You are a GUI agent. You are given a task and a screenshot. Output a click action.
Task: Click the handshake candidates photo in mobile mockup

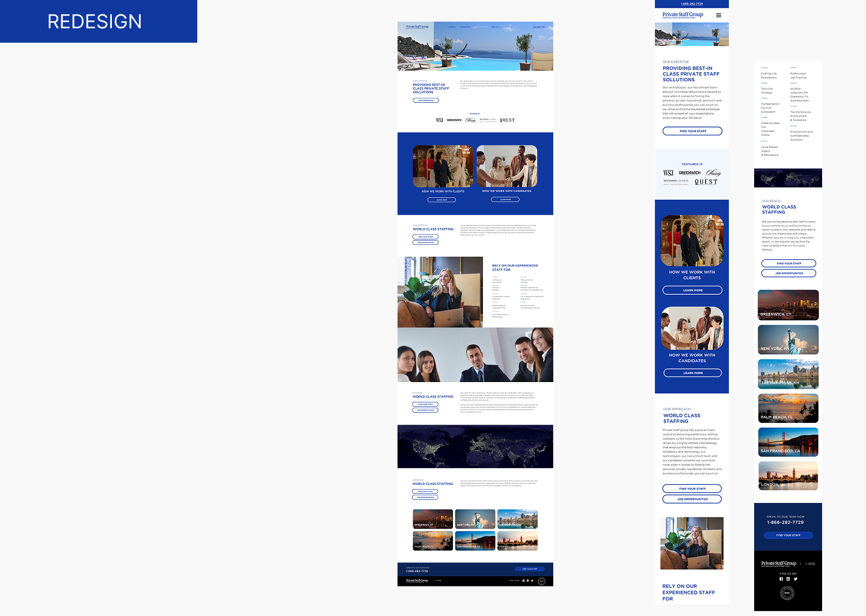click(x=692, y=328)
